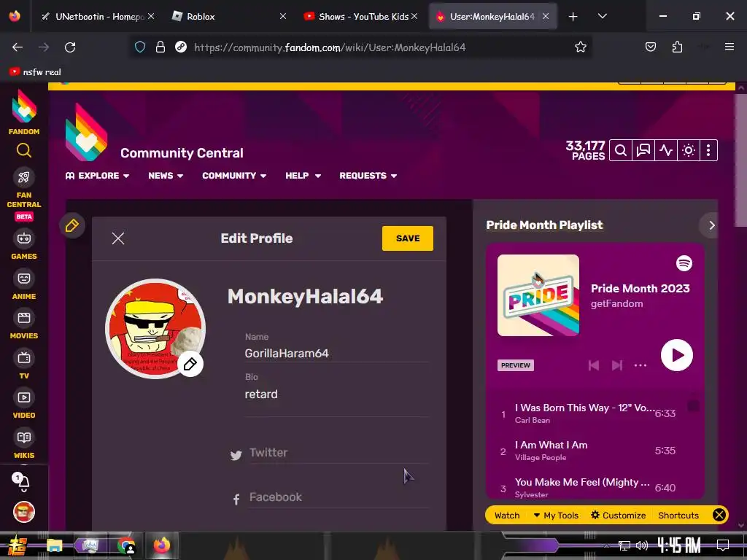Toggle light/dark theme sun icon
The height and width of the screenshot is (560, 747).
pos(689,150)
